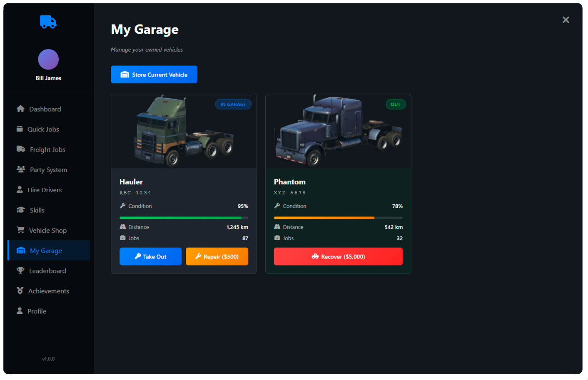
Task: View the Leaderboard page label
Action: point(47,271)
